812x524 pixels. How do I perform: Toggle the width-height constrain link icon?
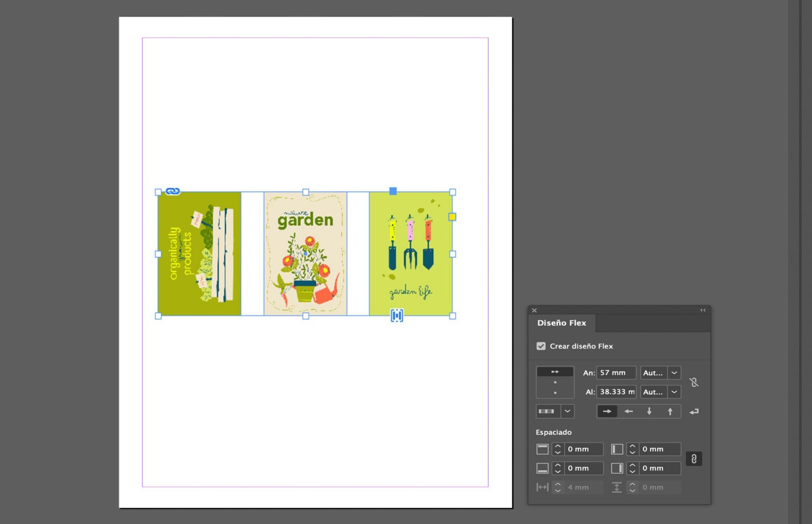pos(694,382)
